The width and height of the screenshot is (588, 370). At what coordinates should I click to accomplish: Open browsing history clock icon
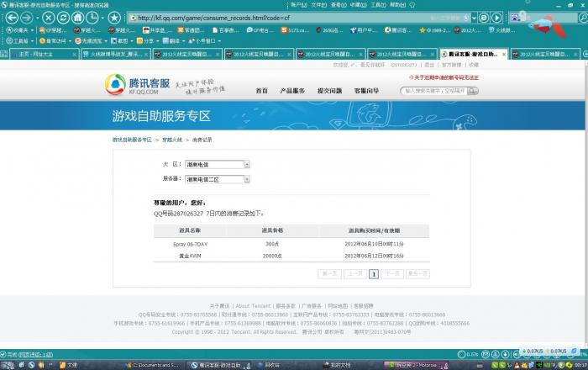(x=92, y=18)
